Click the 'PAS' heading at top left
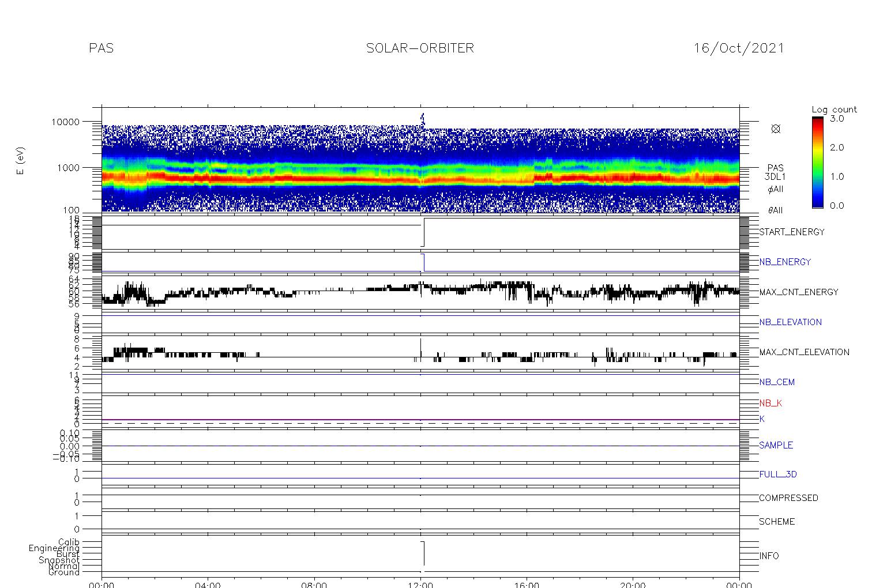Screen dimensions: 872x588 pyautogui.click(x=102, y=48)
